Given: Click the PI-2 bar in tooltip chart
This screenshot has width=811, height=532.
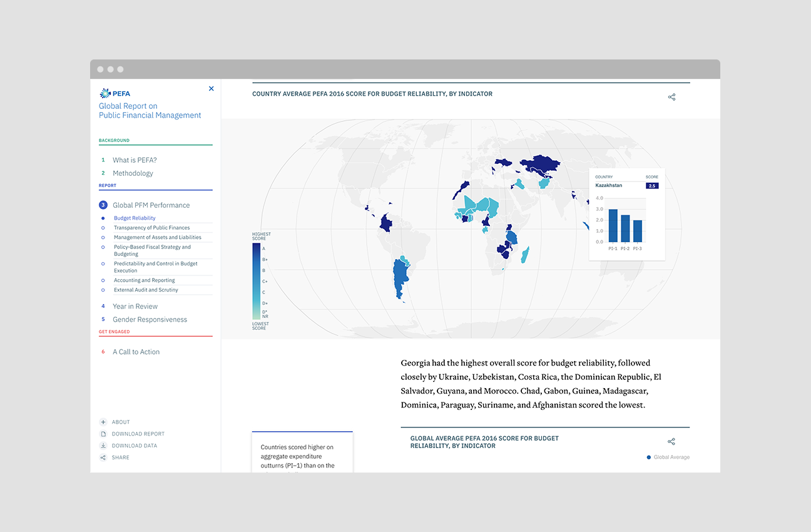Looking at the screenshot, I should [625, 228].
